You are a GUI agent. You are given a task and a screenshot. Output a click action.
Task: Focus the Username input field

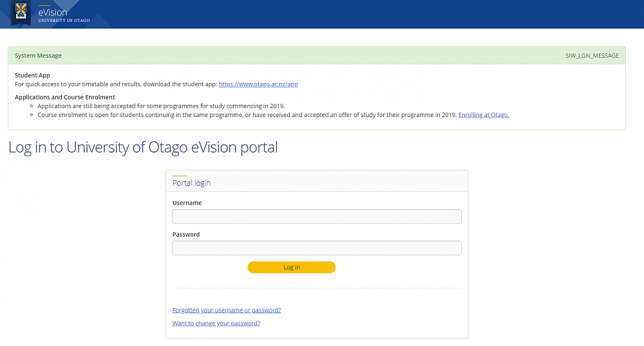coord(317,216)
